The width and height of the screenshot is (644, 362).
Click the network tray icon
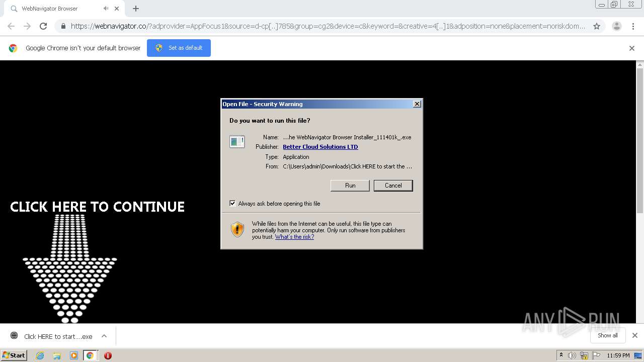click(x=584, y=355)
